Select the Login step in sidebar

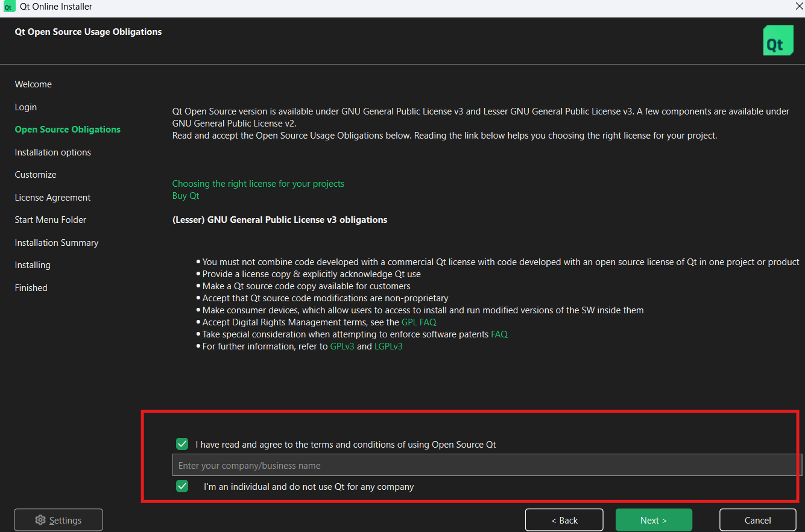pyautogui.click(x=26, y=107)
